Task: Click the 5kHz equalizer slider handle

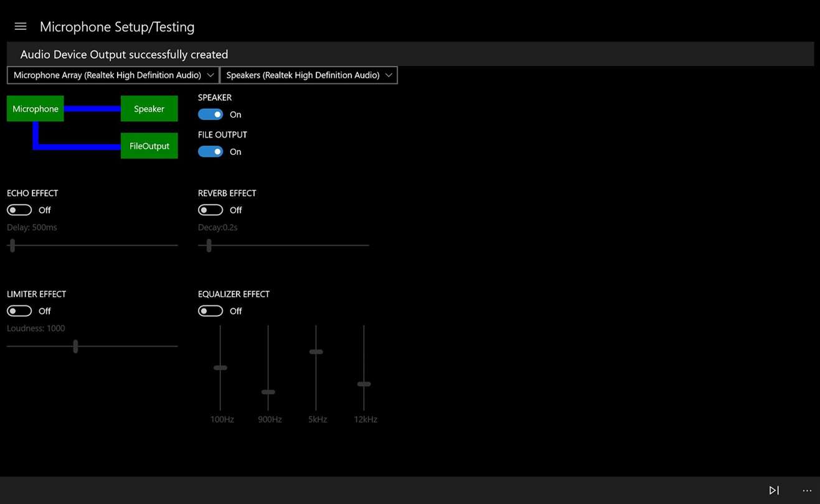Action: coord(316,352)
